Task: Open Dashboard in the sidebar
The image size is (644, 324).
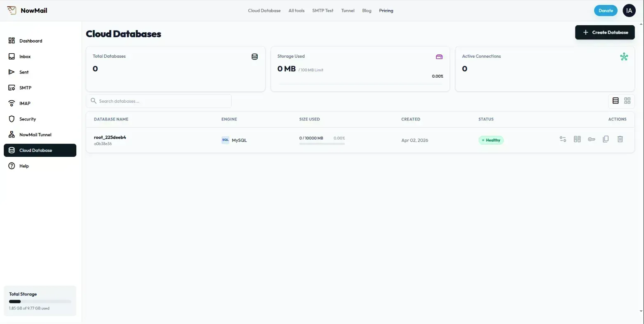Action: point(31,41)
